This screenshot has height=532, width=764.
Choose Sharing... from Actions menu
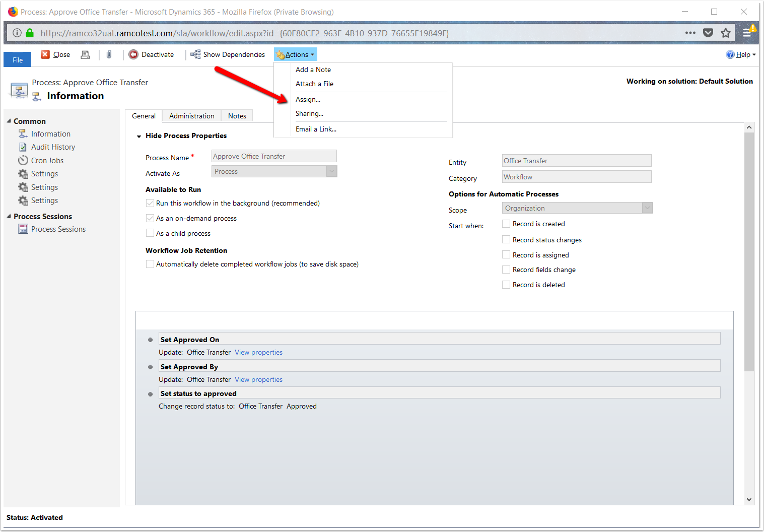(309, 113)
